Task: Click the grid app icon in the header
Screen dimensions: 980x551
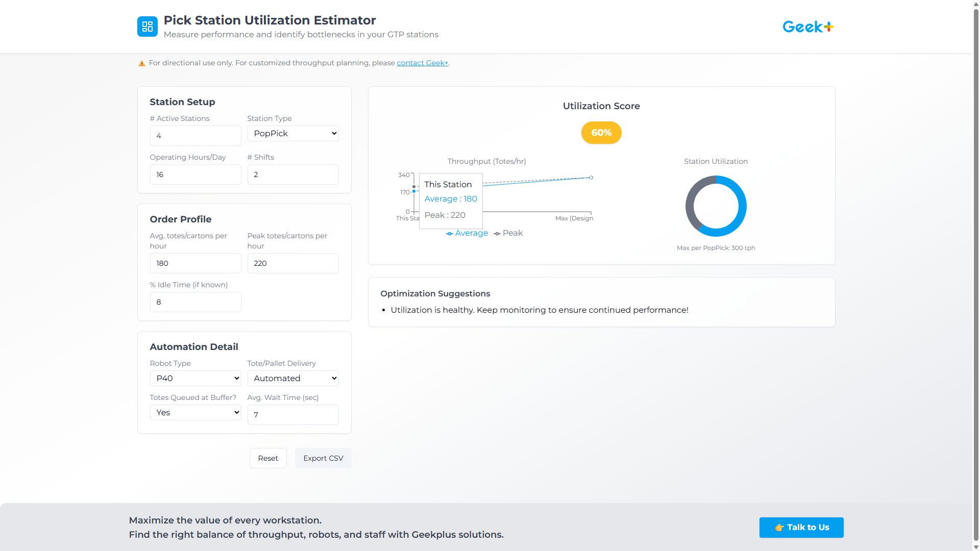Action: coord(148,26)
